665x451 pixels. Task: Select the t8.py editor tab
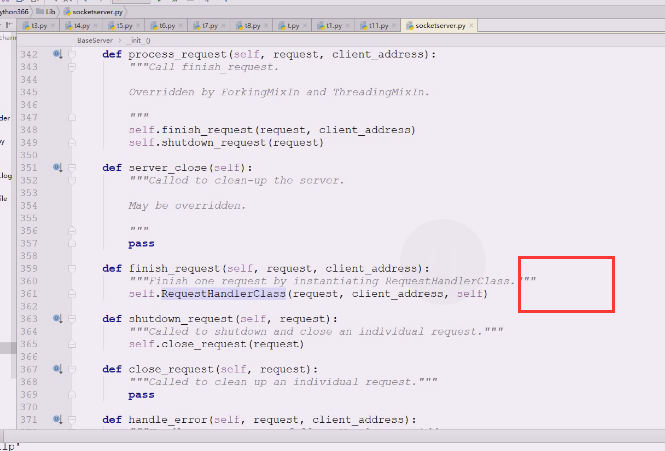pyautogui.click(x=253, y=26)
